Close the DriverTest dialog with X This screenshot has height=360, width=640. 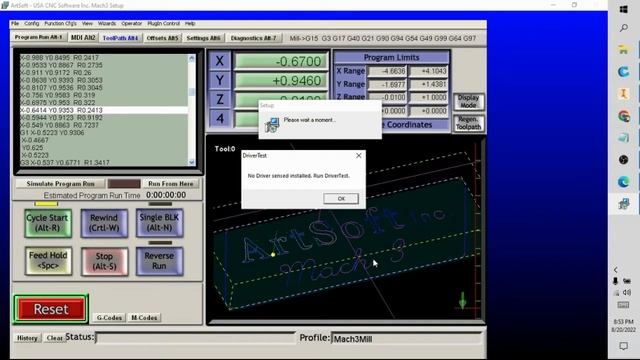coord(358,156)
